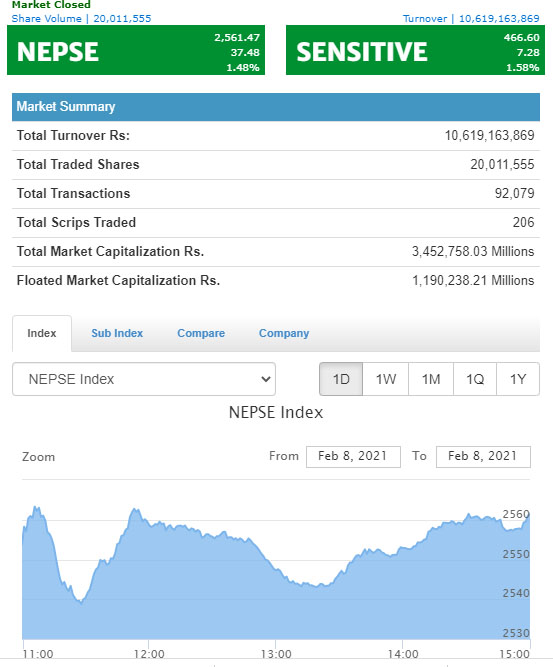Click the 2550 y-axis label on chart

[516, 554]
